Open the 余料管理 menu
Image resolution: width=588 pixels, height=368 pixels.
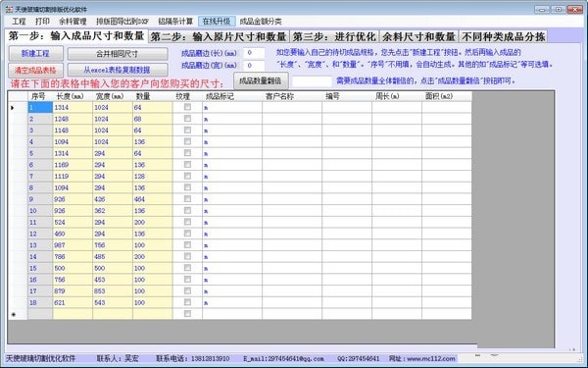point(73,22)
